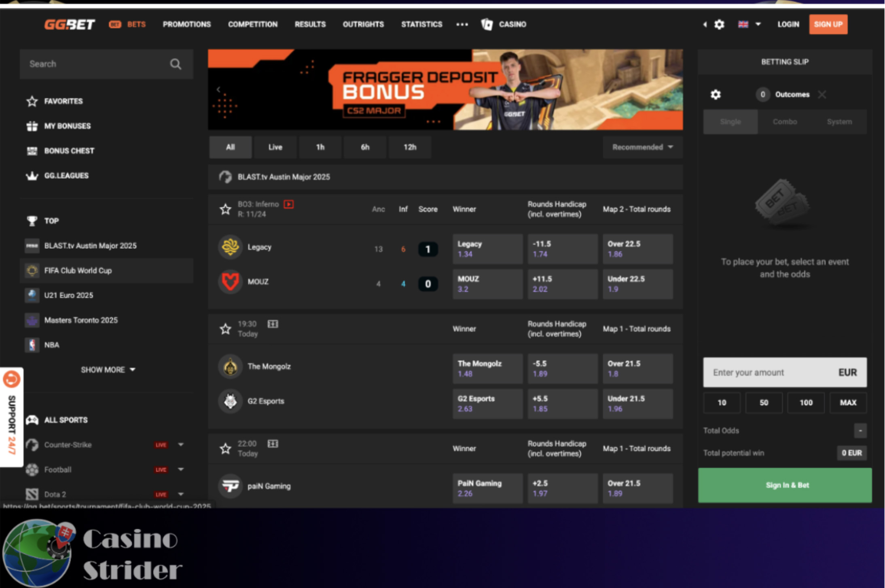Expand the Football sport arrow
885x588 pixels.
click(181, 470)
